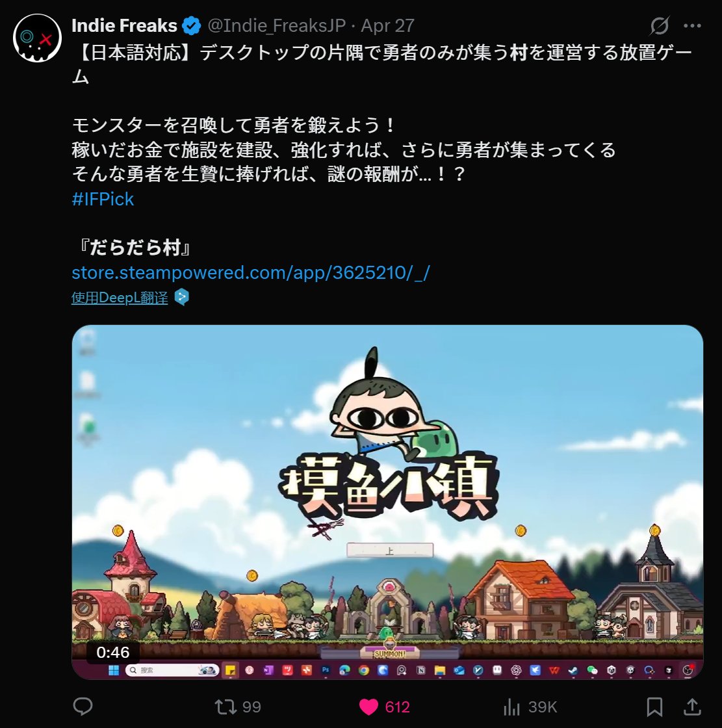Play the video showing 0:46 duration
Image resolution: width=722 pixels, height=728 pixels.
pos(387,502)
